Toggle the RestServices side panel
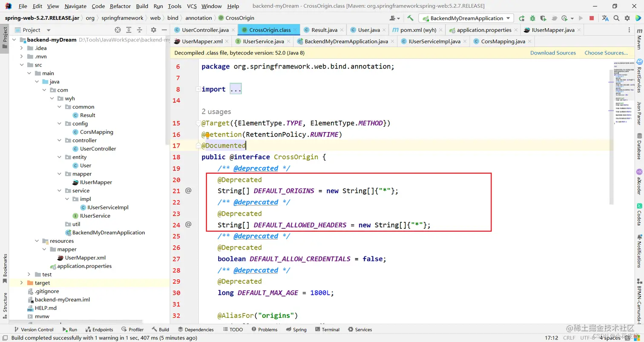644x342 pixels. tap(639, 76)
